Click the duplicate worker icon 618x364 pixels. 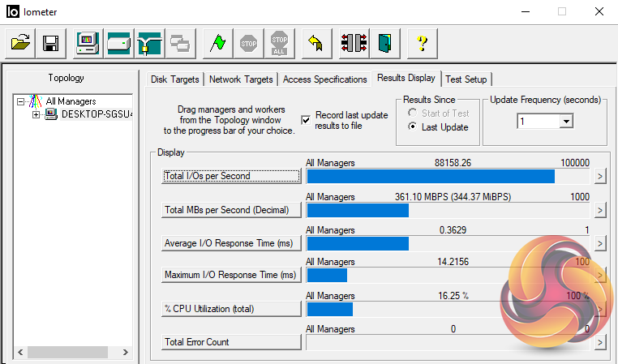tap(180, 43)
